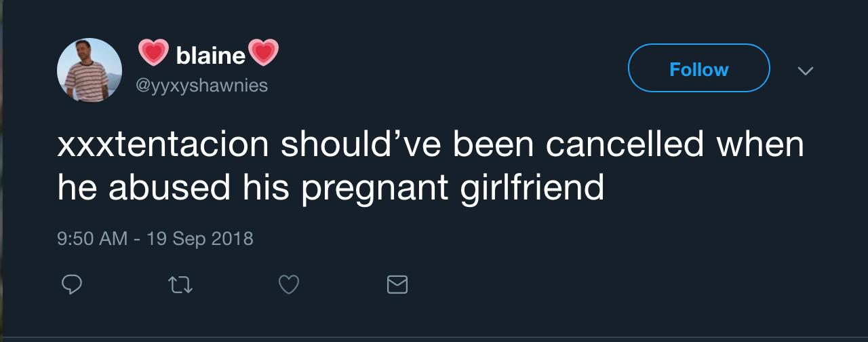Click the heart emoji before blaine
Screen dimensions: 868x342
(x=153, y=53)
